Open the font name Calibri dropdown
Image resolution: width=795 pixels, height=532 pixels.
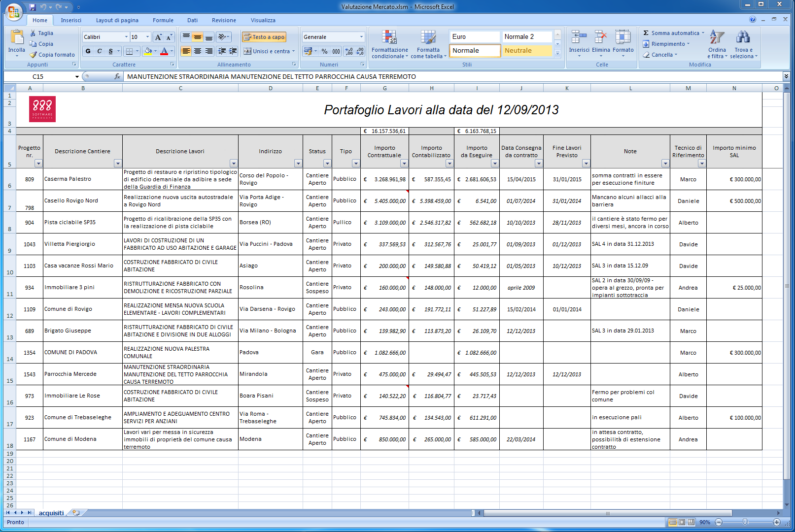tap(126, 37)
